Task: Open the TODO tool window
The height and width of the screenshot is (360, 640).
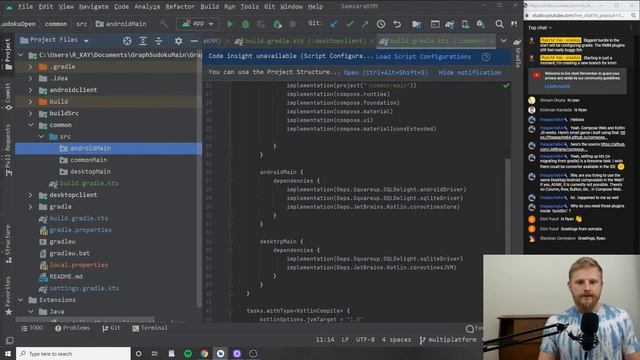Action: [x=32, y=328]
